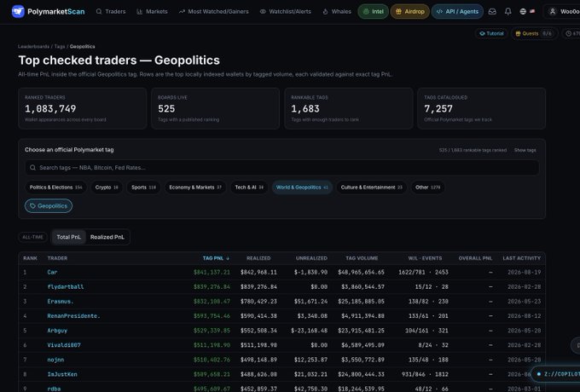Select the Crypto category chip

pyautogui.click(x=107, y=187)
